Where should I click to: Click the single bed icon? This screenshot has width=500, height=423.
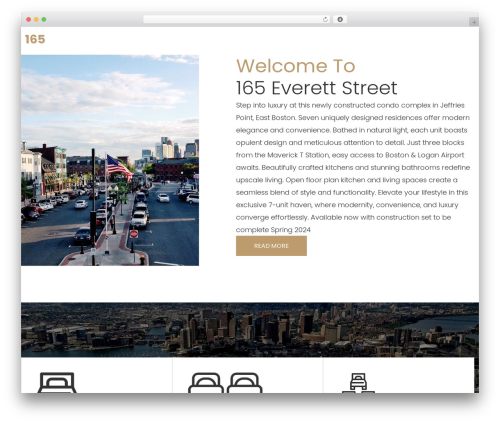coord(57,383)
